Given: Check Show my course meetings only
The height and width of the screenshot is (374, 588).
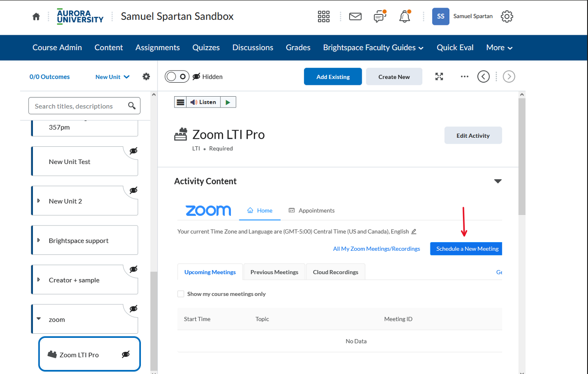Looking at the screenshot, I should click(x=181, y=294).
